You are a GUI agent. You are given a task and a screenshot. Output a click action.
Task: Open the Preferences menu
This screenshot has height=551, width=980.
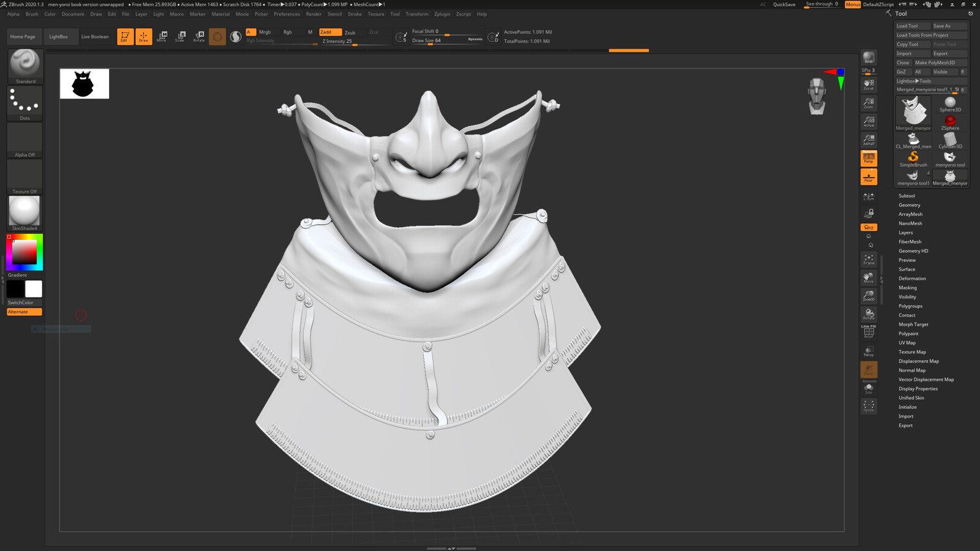coord(287,14)
